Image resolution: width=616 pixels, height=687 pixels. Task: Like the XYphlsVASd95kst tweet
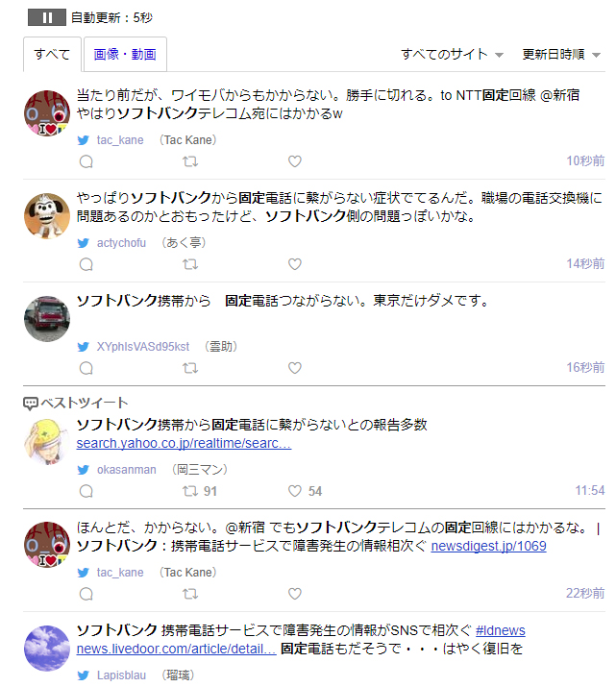(295, 368)
